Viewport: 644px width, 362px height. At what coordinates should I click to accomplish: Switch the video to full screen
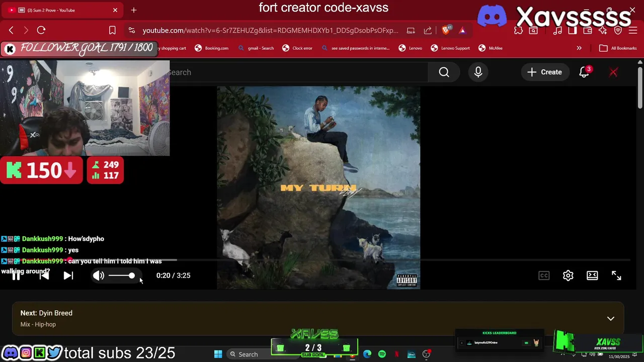[x=616, y=276]
